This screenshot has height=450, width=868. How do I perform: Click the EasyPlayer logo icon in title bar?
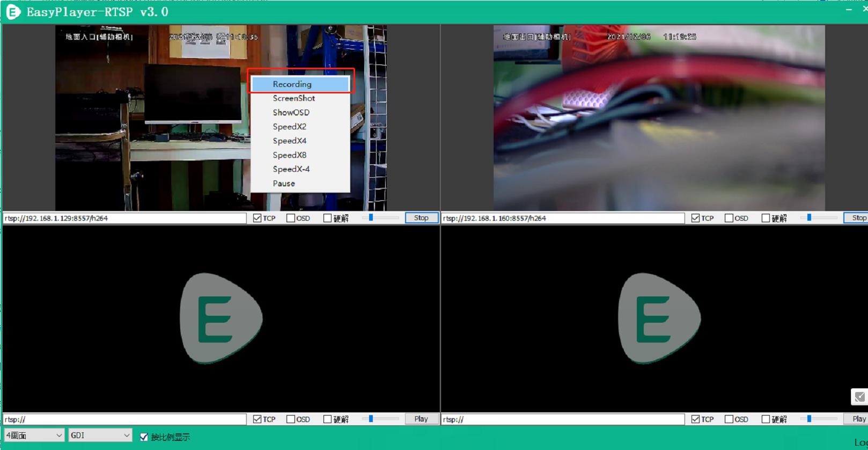(13, 12)
